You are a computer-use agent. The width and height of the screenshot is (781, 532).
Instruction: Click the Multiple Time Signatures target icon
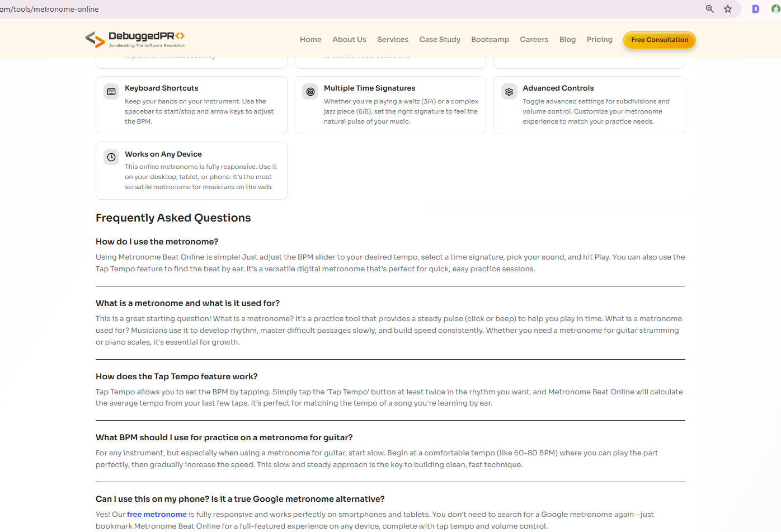tap(310, 92)
